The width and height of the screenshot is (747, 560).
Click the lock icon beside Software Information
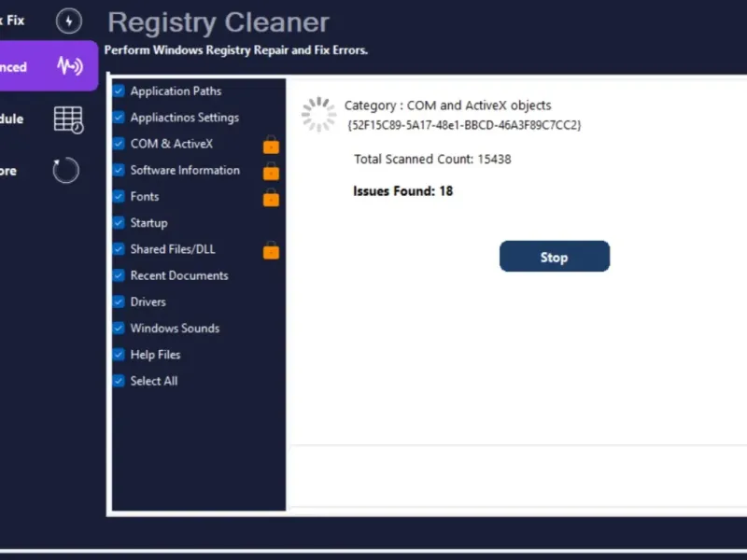click(271, 171)
